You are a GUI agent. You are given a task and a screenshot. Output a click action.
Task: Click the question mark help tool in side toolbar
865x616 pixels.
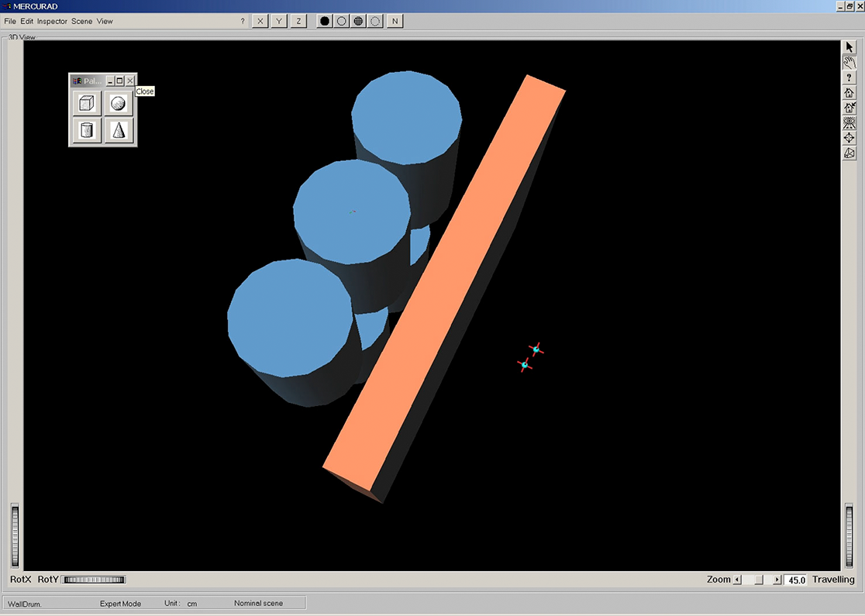point(849,77)
